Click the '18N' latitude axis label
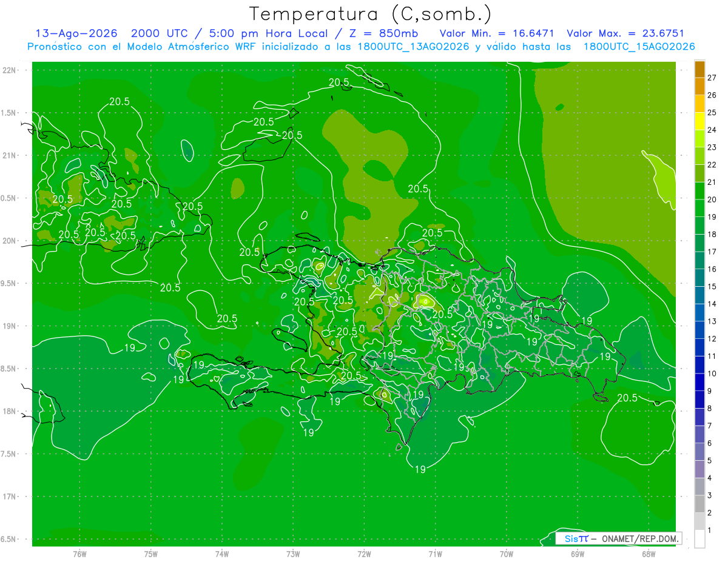 10,411
